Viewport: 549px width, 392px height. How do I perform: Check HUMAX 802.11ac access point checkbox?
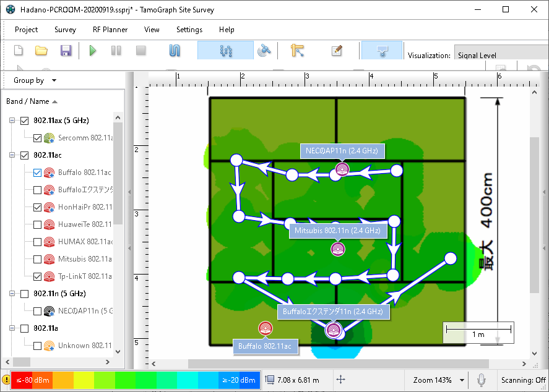[38, 242]
